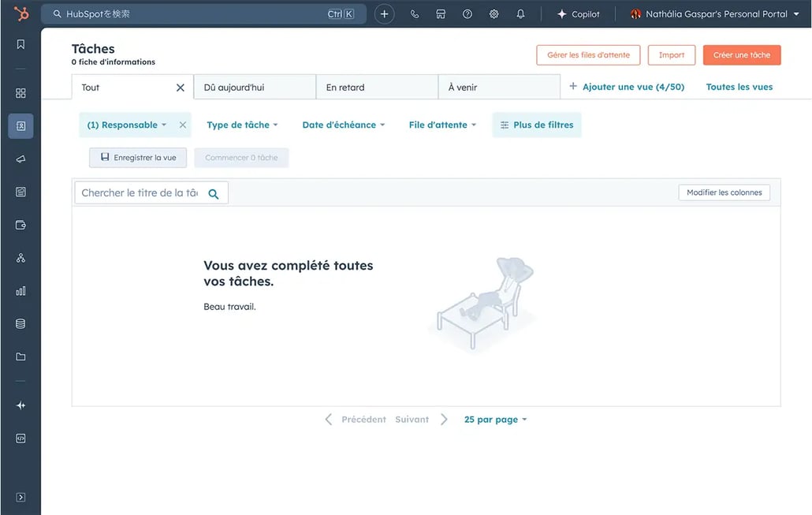
Task: Open the Date d'échéance filter dropdown
Action: click(343, 125)
